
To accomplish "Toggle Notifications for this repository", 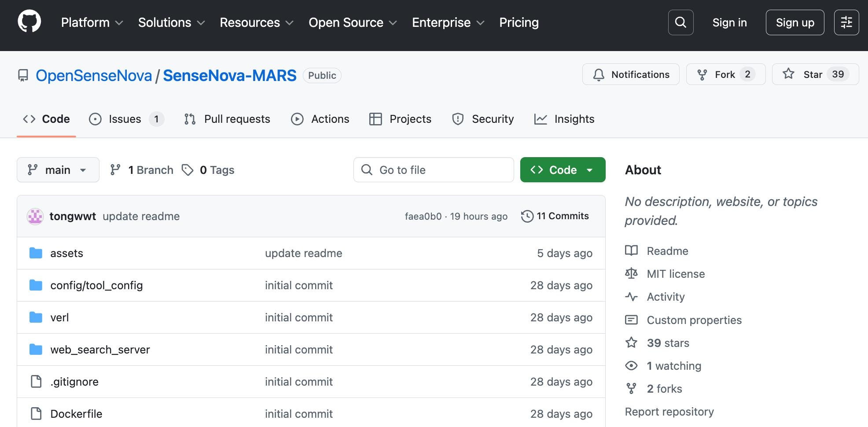I will (631, 74).
